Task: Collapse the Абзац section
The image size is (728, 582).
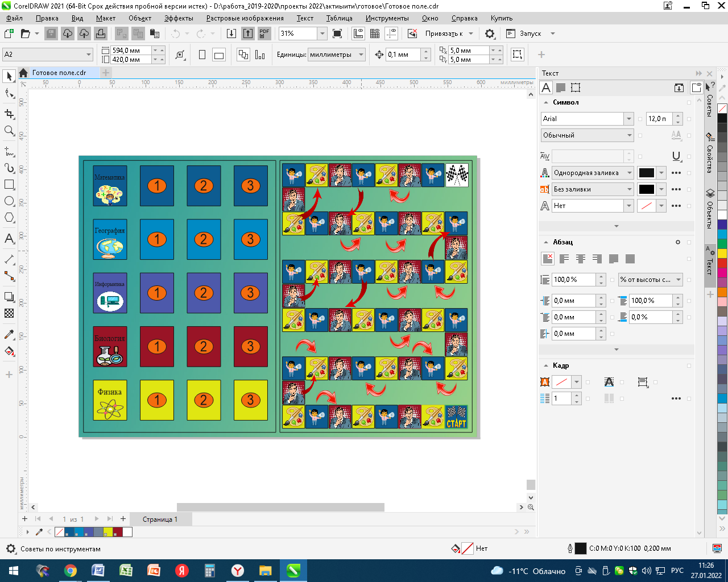Action: tap(546, 242)
